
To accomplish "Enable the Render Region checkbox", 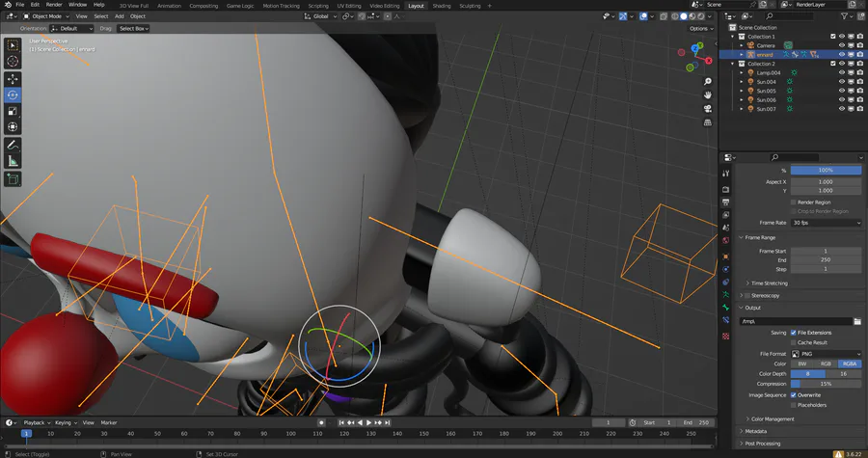I will 794,202.
